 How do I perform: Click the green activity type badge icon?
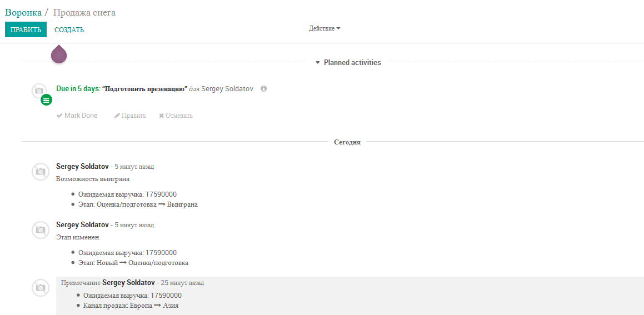tap(47, 100)
